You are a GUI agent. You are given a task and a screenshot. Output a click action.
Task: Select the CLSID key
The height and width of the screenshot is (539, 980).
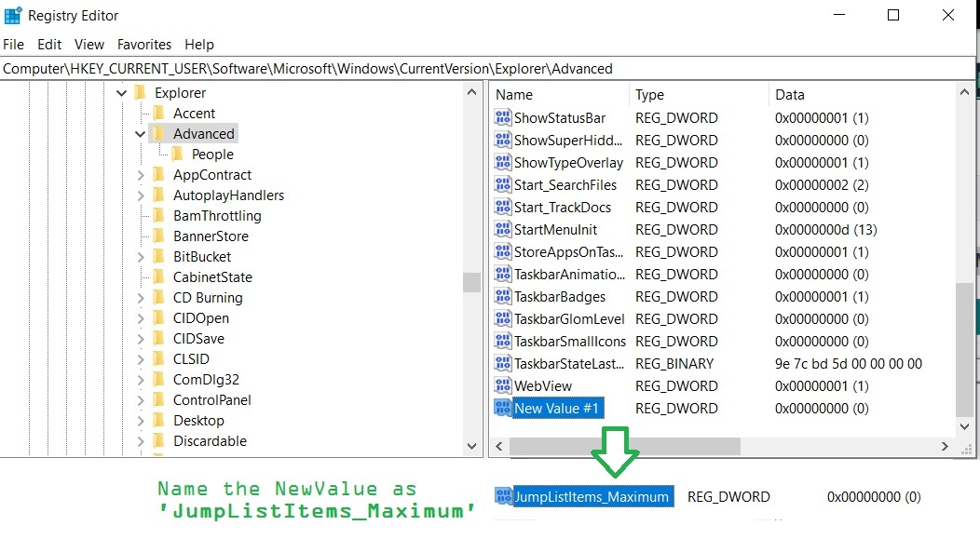[191, 359]
